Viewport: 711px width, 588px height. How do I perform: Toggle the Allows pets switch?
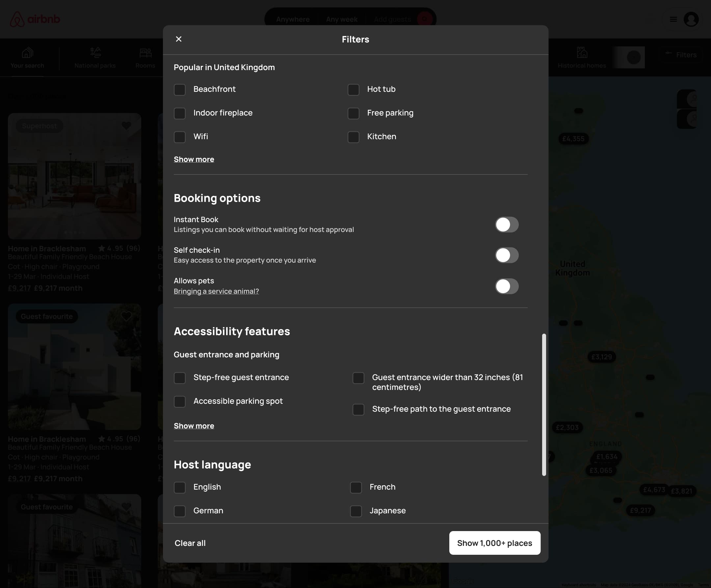point(507,286)
